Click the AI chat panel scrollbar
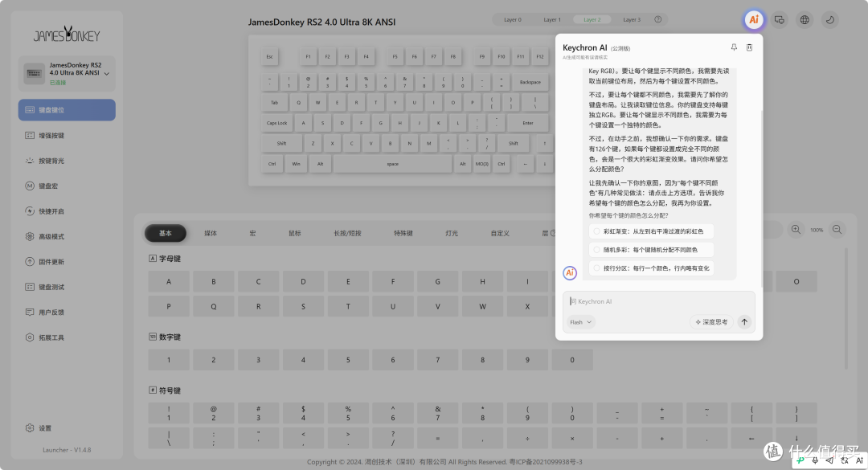 (x=761, y=199)
